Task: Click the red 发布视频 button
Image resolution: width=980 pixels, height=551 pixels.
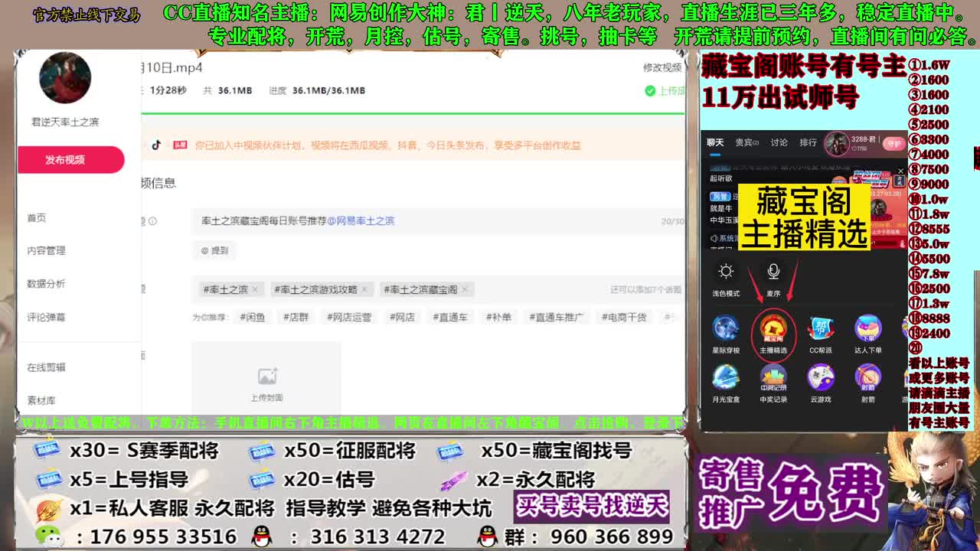Action: coord(70,159)
